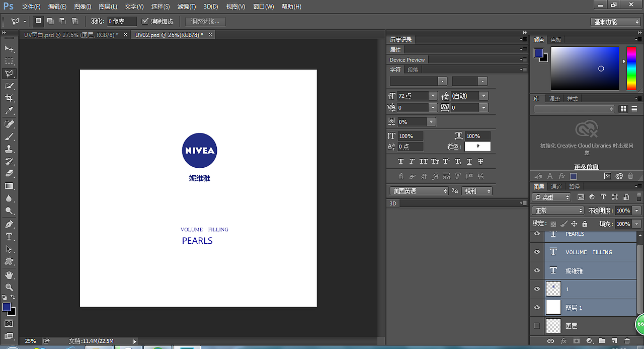Viewport: 644px width, 349px height.
Task: Hide the 妮维雅 text layer
Action: [x=537, y=270]
